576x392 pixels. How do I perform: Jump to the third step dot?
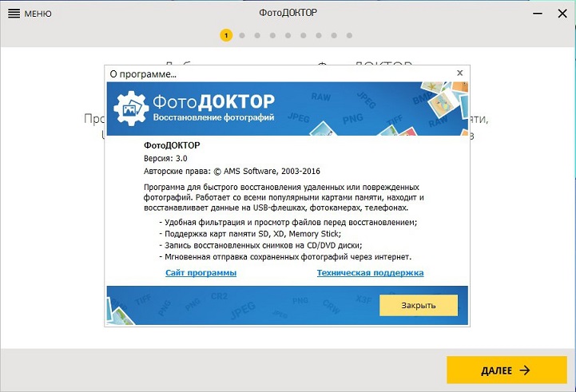257,35
